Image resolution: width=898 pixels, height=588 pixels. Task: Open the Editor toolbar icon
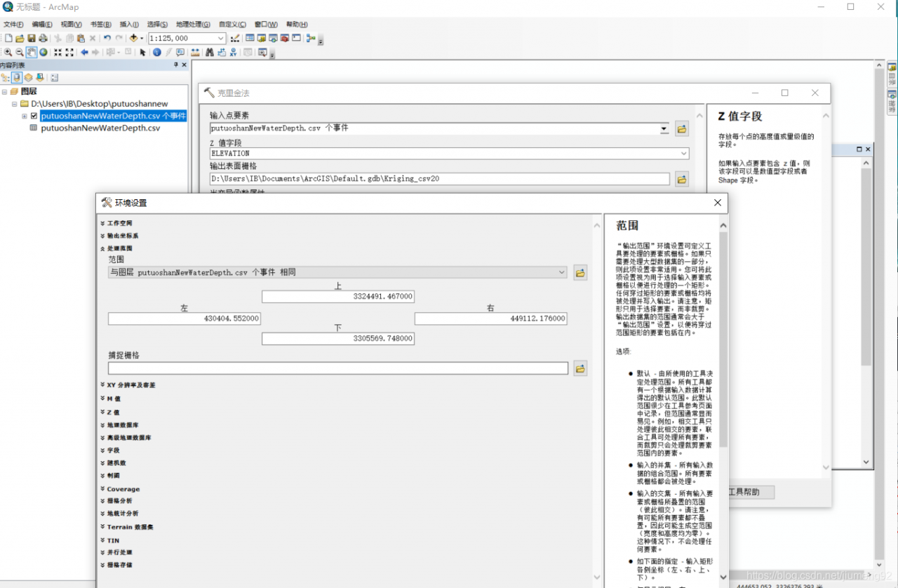point(234,39)
